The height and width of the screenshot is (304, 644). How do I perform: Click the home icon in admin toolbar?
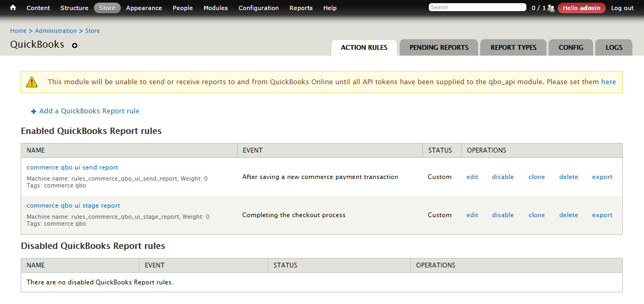click(13, 8)
